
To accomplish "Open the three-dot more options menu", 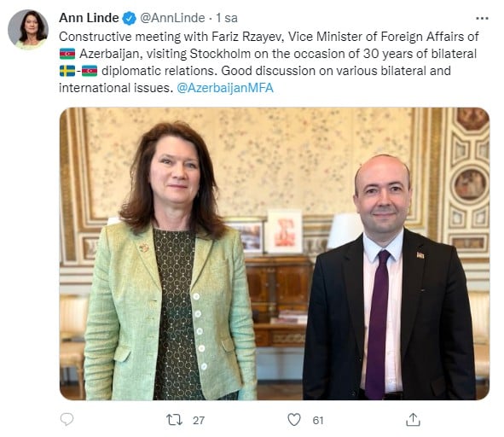I will [x=482, y=18].
